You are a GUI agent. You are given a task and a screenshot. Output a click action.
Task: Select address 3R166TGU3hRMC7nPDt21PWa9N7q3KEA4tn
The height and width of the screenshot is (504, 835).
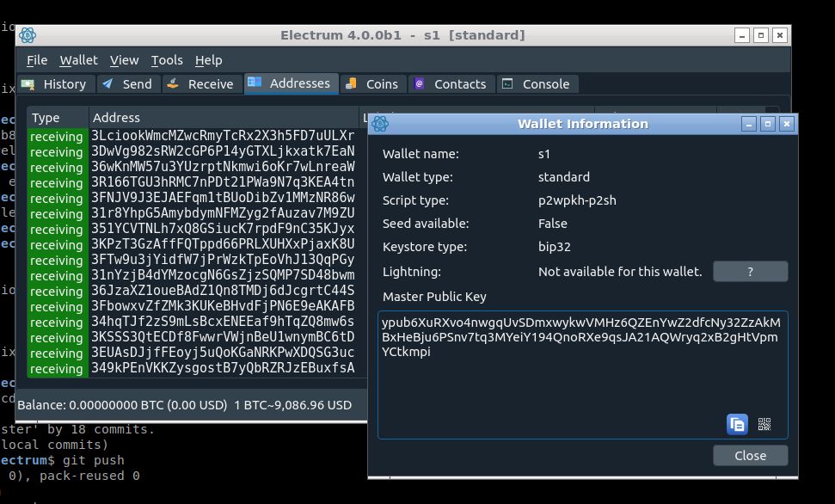223,182
